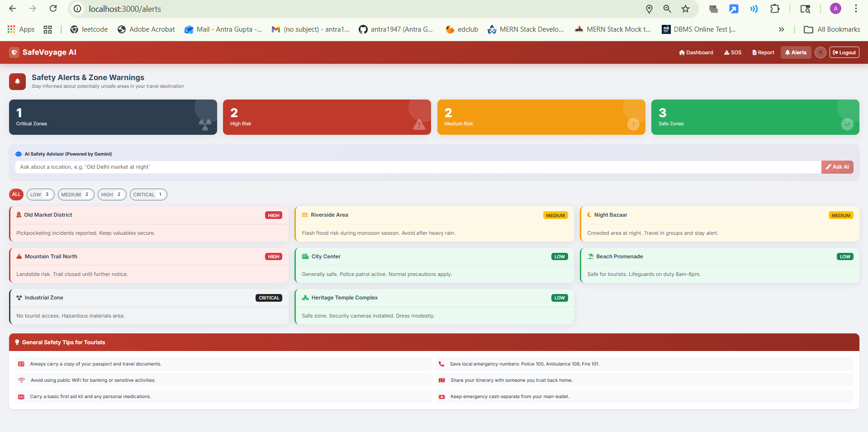
Task: Open the Report nav item
Action: (x=763, y=52)
